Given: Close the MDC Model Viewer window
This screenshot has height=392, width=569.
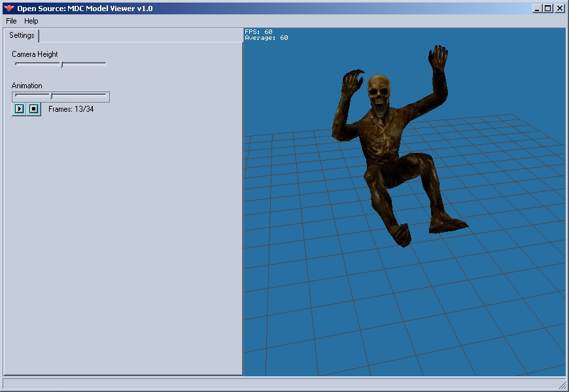Looking at the screenshot, I should tap(559, 8).
